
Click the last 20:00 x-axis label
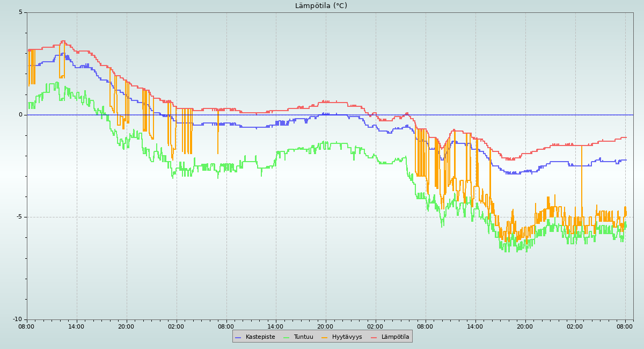point(525,326)
